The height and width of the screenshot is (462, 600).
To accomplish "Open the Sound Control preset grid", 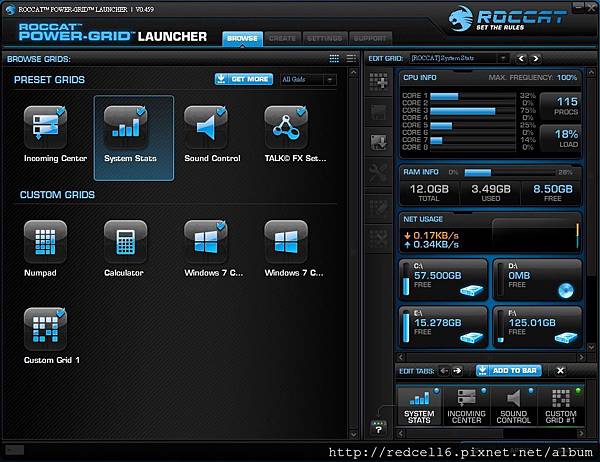I will click(206, 127).
